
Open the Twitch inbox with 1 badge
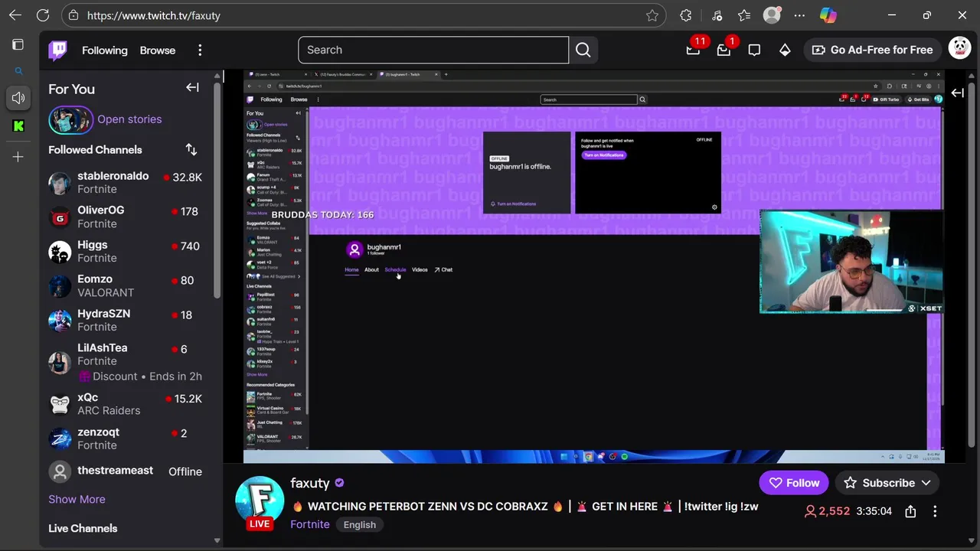point(724,50)
